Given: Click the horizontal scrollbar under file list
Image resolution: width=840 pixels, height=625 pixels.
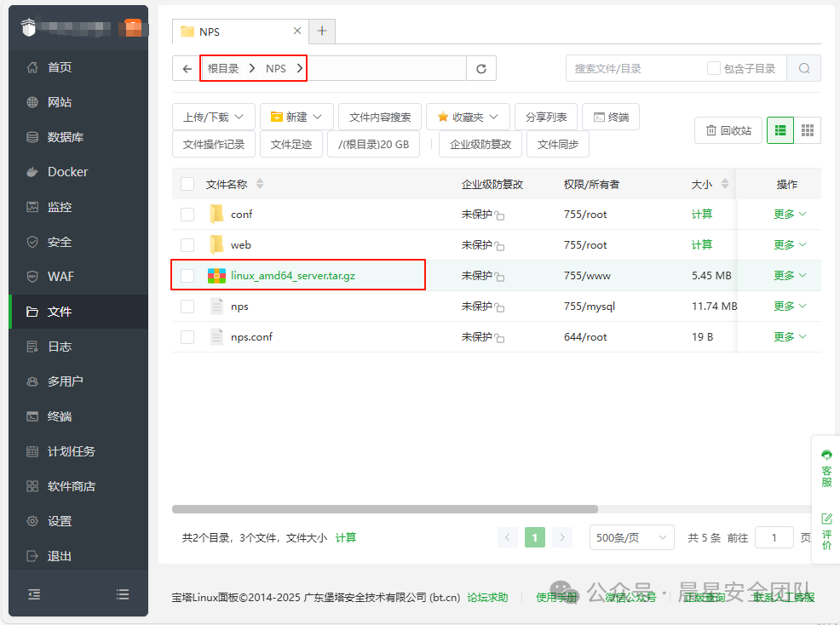Looking at the screenshot, I should 385,509.
